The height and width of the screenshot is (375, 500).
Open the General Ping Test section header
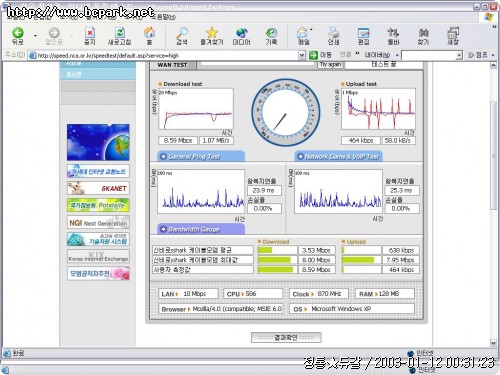point(201,156)
